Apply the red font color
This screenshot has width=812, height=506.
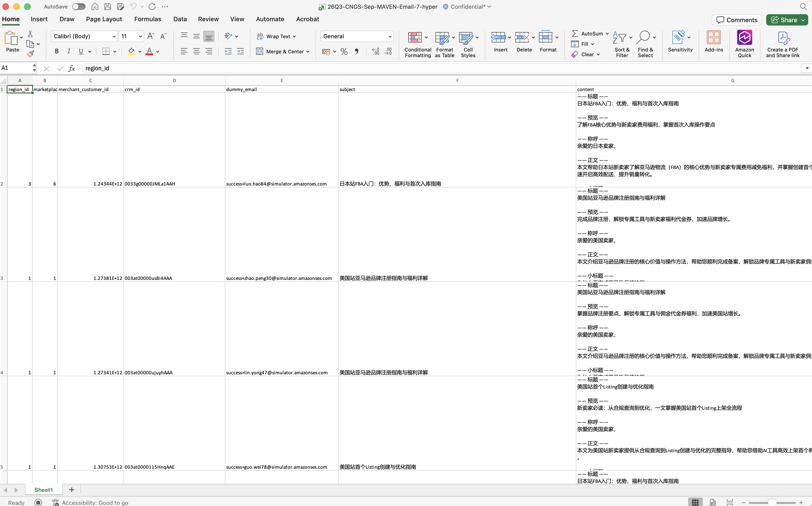[x=149, y=51]
